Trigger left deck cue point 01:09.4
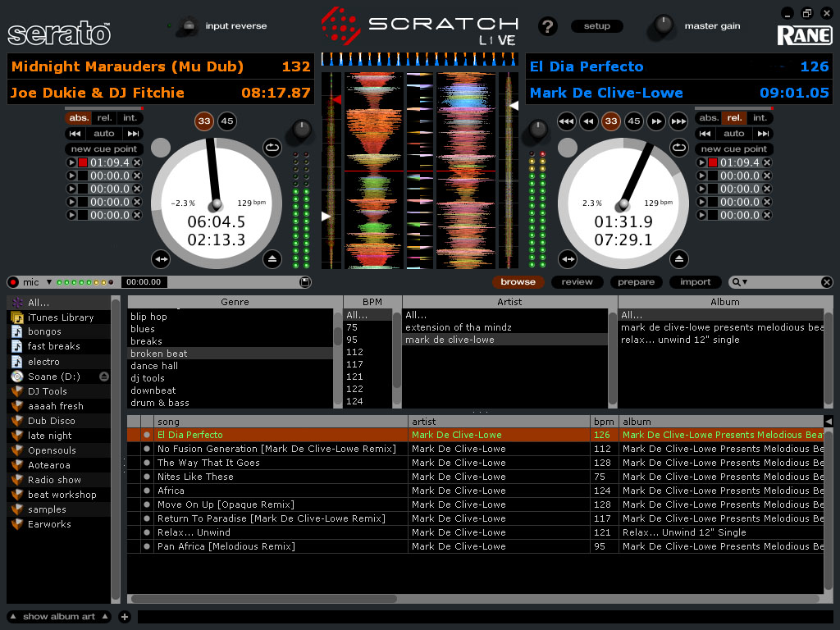 [x=71, y=162]
